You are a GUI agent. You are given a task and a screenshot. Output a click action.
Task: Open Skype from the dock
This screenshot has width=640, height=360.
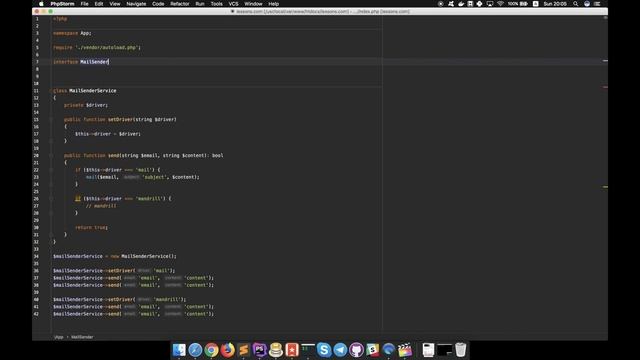point(324,350)
